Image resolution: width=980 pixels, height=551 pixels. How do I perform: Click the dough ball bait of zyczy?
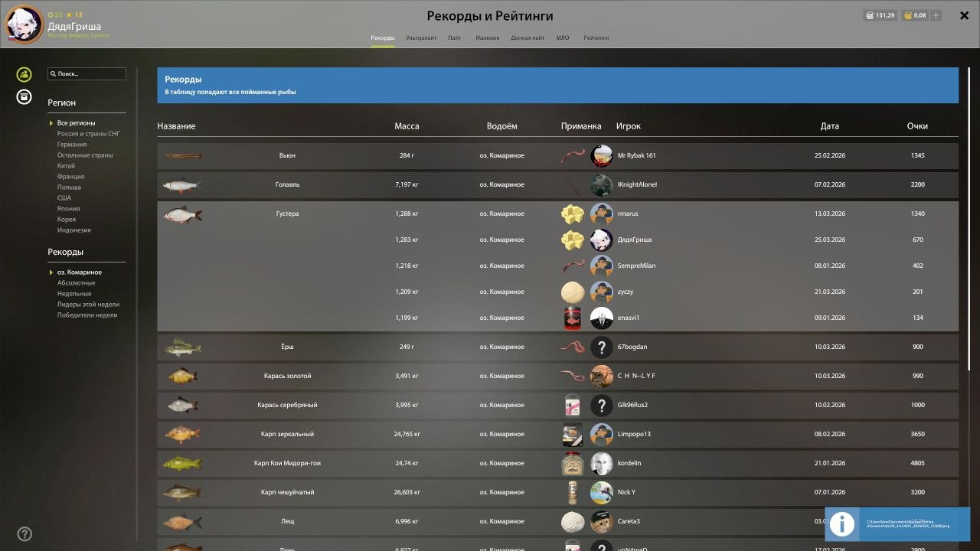click(572, 292)
